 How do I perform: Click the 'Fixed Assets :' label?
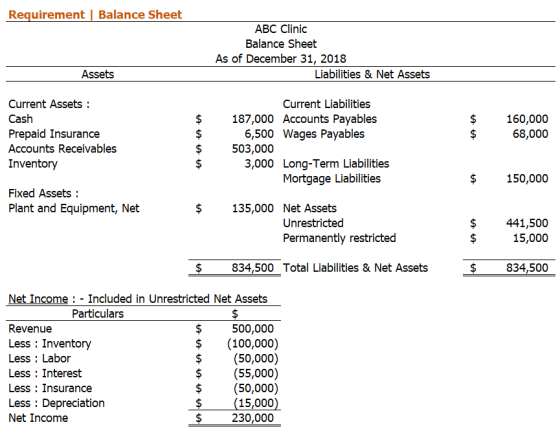[43, 193]
